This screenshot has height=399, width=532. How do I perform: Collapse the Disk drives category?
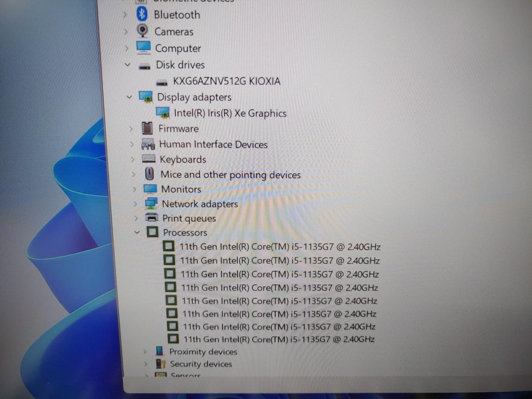point(127,65)
